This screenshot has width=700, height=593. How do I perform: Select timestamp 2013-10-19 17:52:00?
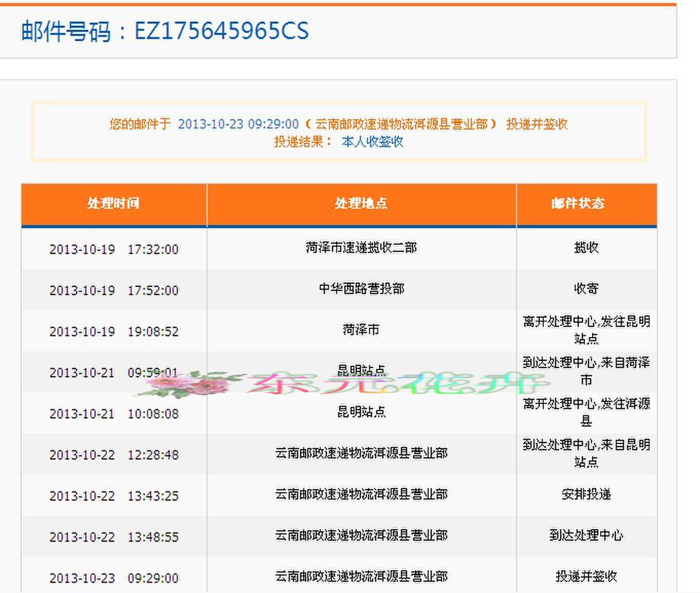point(114,290)
